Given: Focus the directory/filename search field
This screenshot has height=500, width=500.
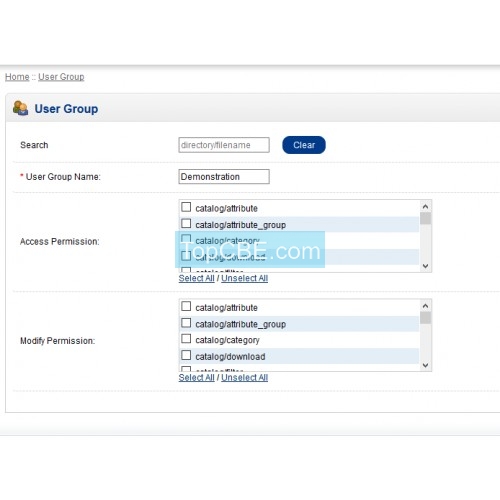Looking at the screenshot, I should pyautogui.click(x=224, y=145).
